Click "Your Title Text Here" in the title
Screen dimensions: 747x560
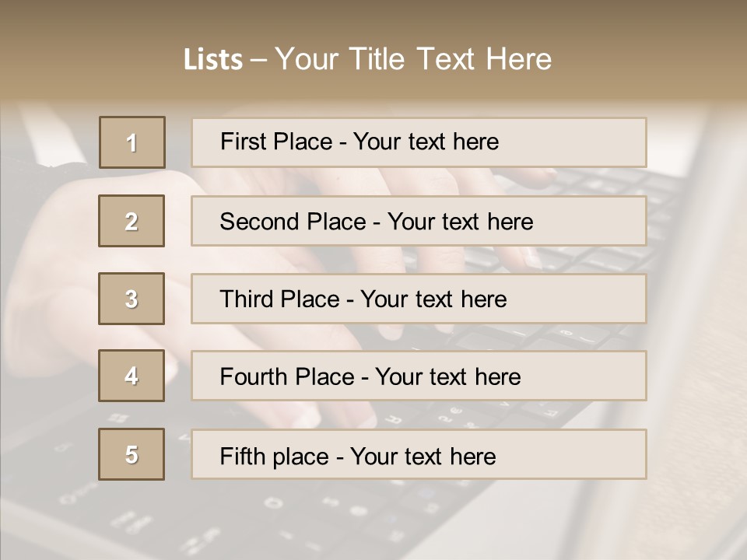[x=413, y=60]
